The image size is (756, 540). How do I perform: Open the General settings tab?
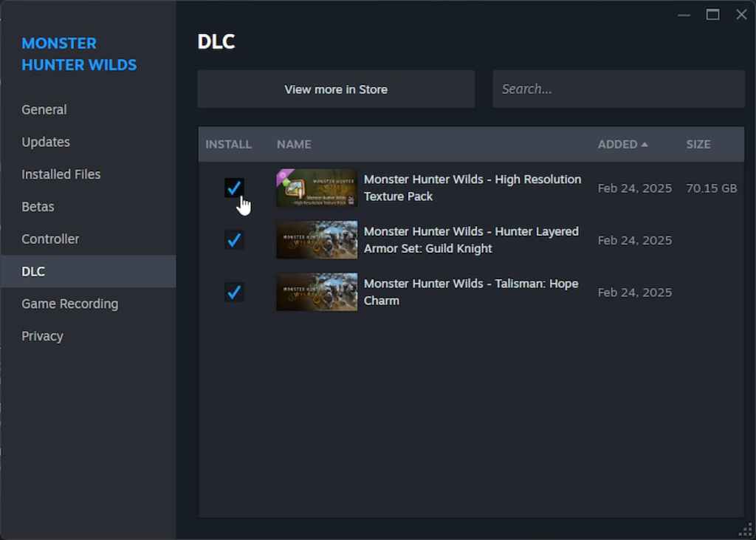point(44,109)
